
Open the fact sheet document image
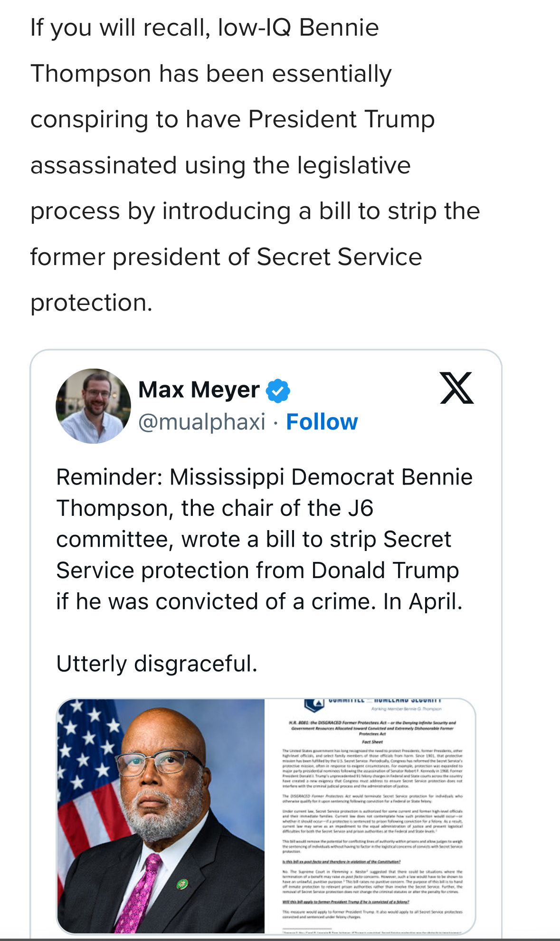tap(370, 816)
